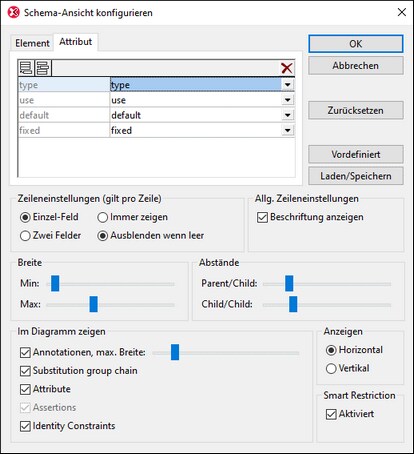This screenshot has height=454, width=414.
Task: Select the Zwei Felder radio option
Action: tap(50, 236)
